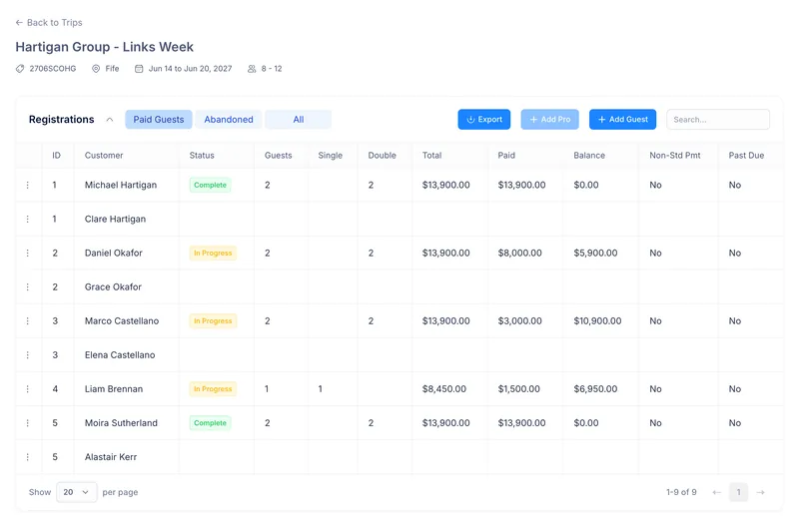Select page 1 in pagination
The width and height of the screenshot is (799, 532).
pyautogui.click(x=738, y=492)
